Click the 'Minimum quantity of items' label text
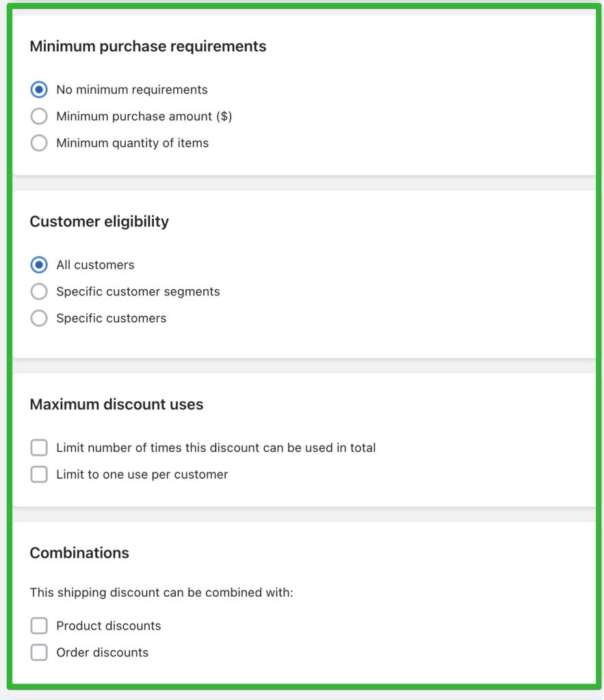This screenshot has width=604, height=700. click(132, 144)
